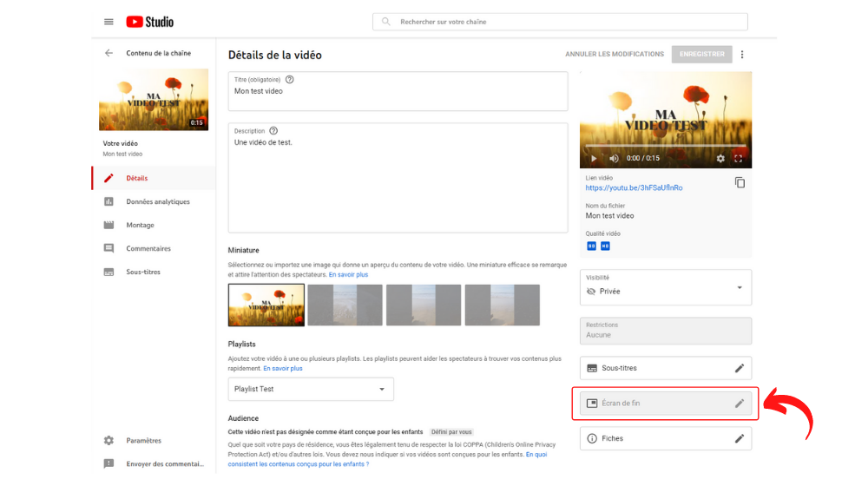
Task: Click the video preview progress bar
Action: click(x=666, y=146)
